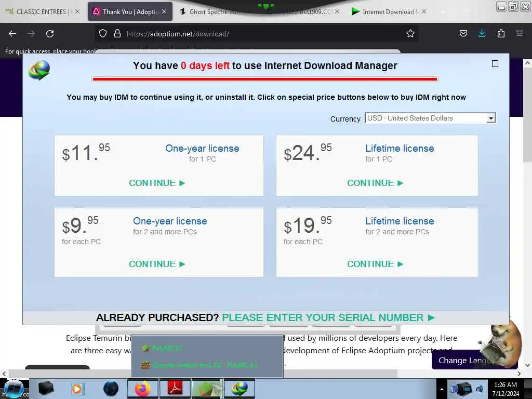Reload the adoptium.net page
The width and height of the screenshot is (532, 399).
click(50, 34)
